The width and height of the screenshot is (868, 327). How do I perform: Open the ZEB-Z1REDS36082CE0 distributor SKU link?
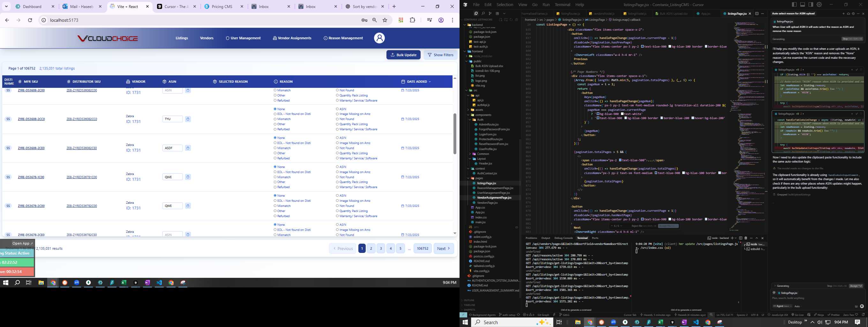pos(82,148)
